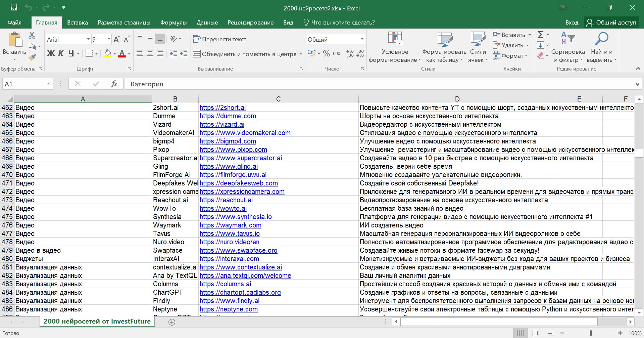
Task: Click the Increase Indent icon
Action: click(x=184, y=54)
